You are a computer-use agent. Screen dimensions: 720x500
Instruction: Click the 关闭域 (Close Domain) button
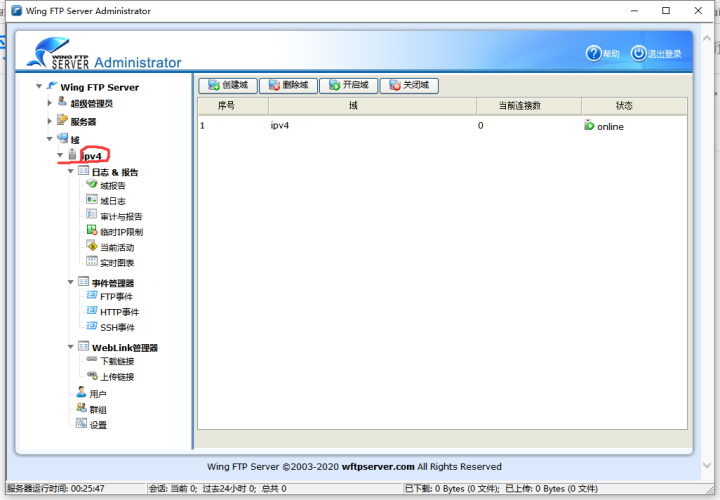(409, 85)
